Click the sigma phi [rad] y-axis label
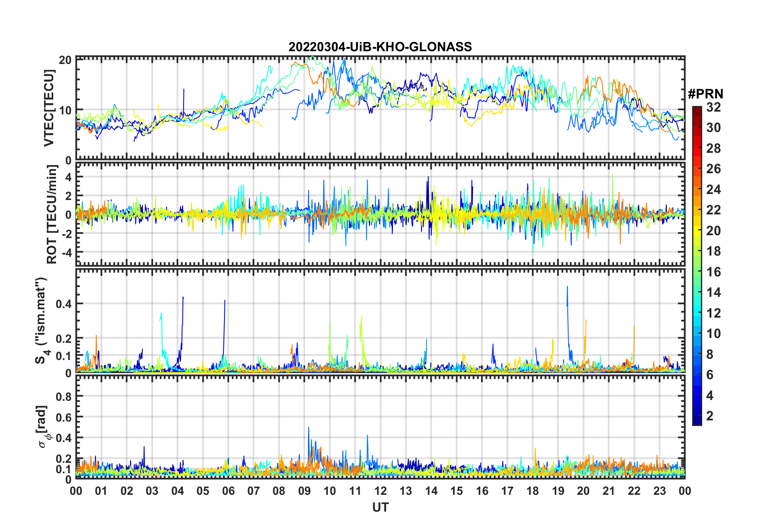The height and width of the screenshot is (532, 761). (43, 426)
